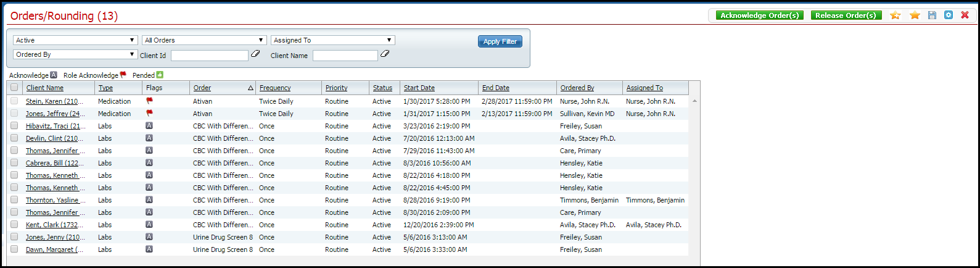The height and width of the screenshot is (268, 980).
Task: Clear Client Id with eraser icon
Action: (255, 54)
